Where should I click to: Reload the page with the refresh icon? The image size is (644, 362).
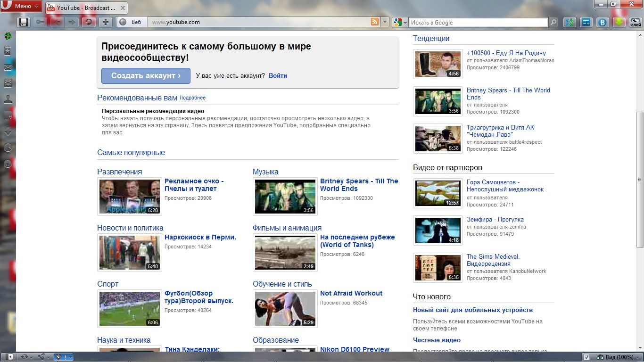click(x=88, y=22)
